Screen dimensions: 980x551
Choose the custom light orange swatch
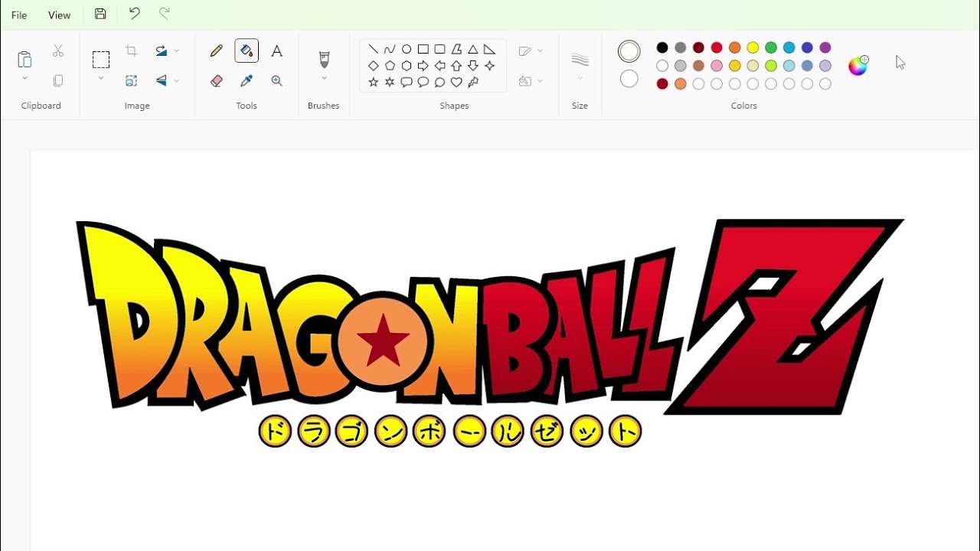tap(681, 84)
